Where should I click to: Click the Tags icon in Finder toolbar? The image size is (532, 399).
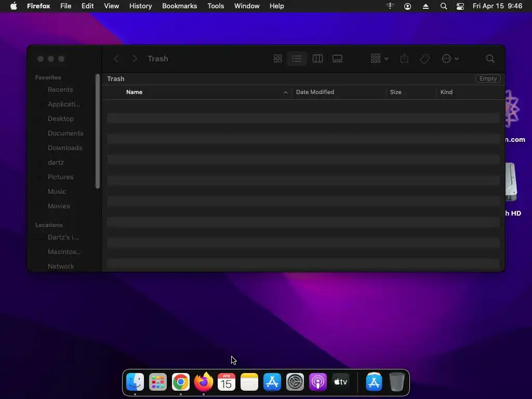pos(424,59)
